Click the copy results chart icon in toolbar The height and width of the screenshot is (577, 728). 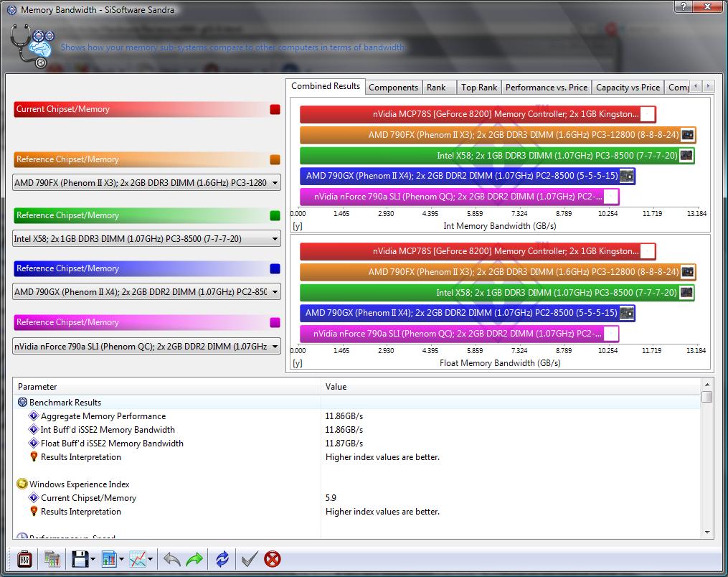52,559
